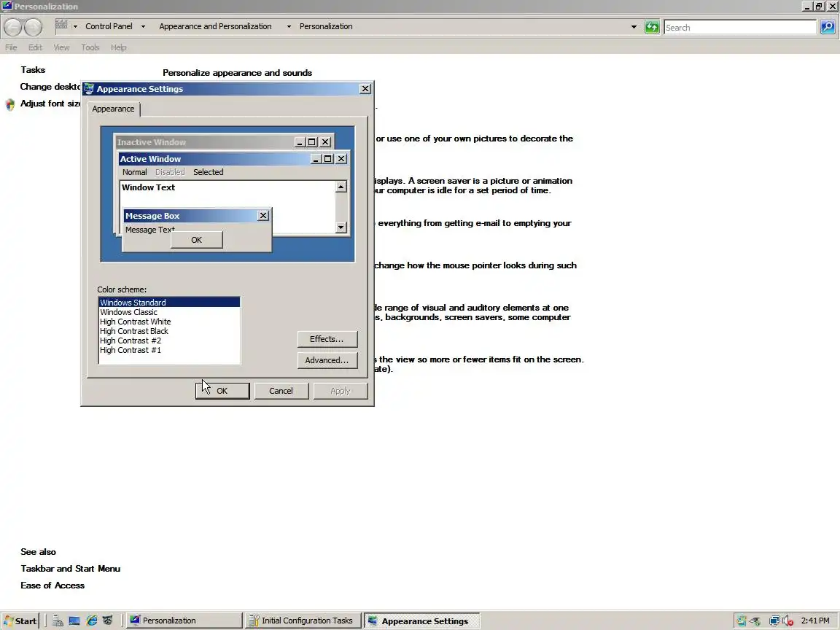Click the network tray icon
840x630 pixels.
(x=774, y=621)
